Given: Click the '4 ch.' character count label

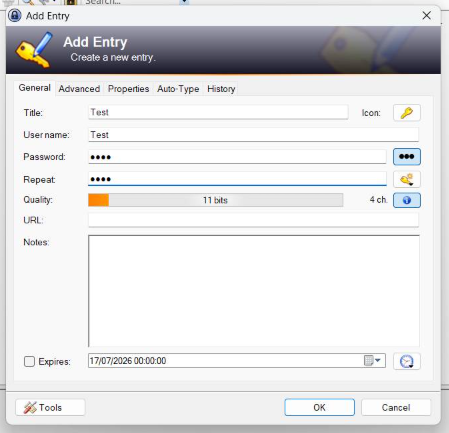Looking at the screenshot, I should [x=379, y=200].
